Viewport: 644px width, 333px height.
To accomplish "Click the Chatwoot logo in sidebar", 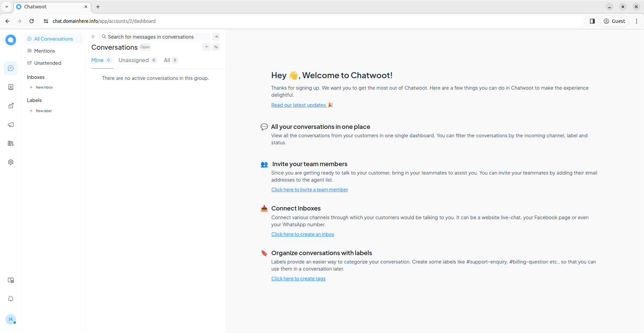I will coord(11,40).
